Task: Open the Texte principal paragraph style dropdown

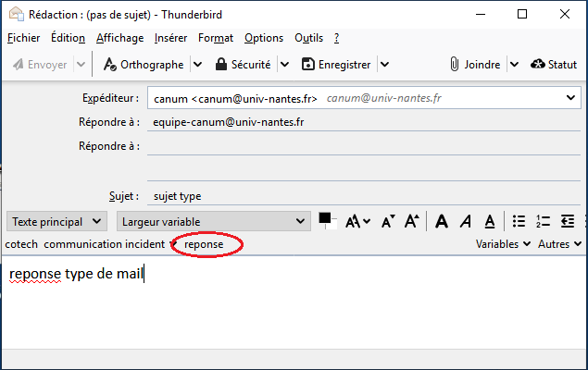Action: point(57,222)
